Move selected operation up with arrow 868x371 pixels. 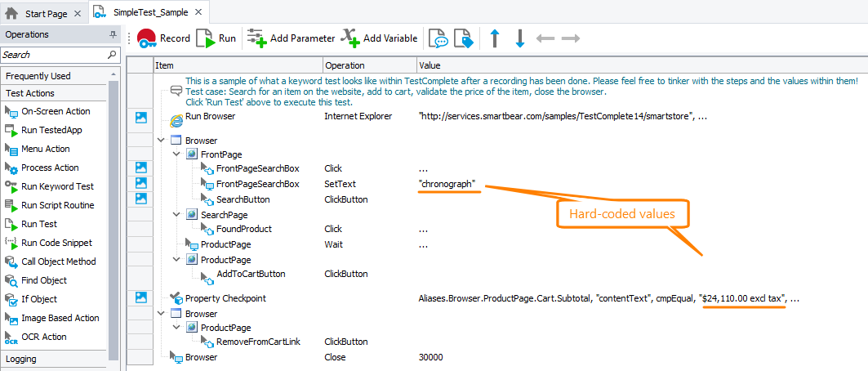point(495,38)
